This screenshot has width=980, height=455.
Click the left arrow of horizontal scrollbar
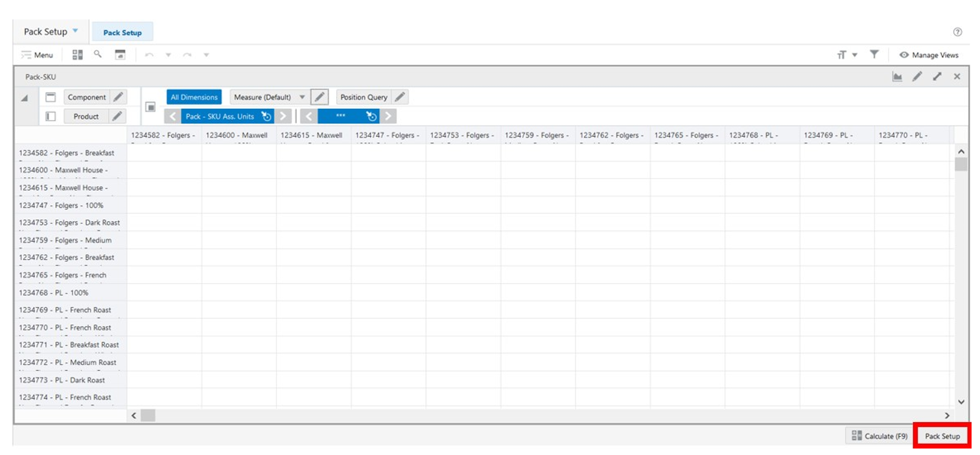[x=134, y=415]
